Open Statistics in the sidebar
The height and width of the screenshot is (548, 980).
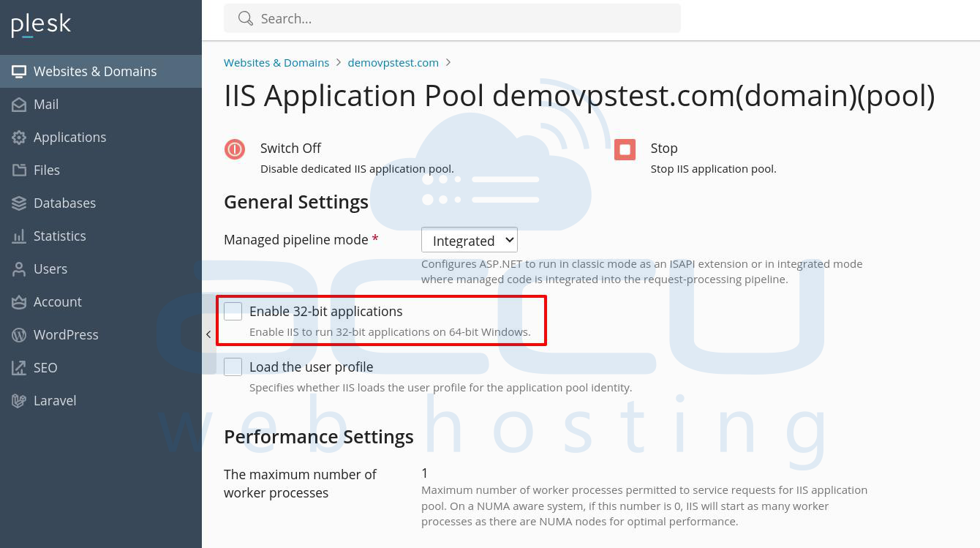[x=101, y=236]
